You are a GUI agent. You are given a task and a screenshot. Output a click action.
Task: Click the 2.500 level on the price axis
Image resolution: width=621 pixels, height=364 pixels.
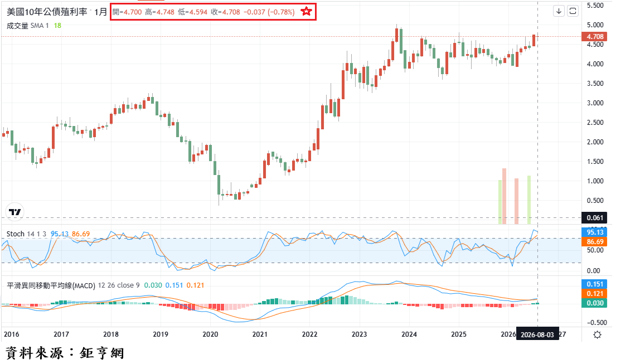[x=595, y=123]
